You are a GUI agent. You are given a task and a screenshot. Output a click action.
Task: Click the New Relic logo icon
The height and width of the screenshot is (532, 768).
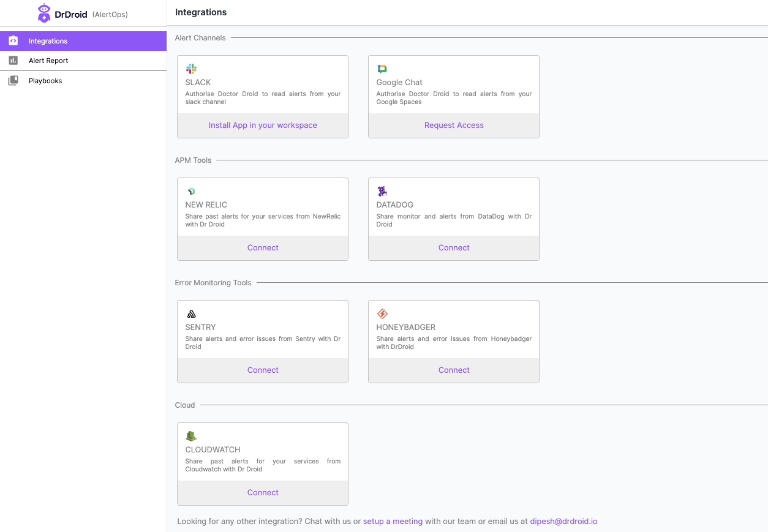click(191, 191)
